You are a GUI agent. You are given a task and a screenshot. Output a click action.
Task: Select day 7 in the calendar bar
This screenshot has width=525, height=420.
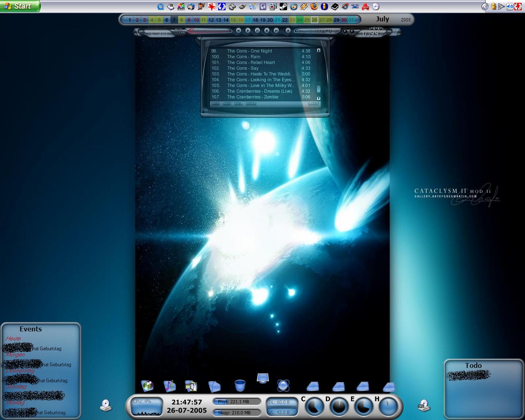[x=174, y=20]
